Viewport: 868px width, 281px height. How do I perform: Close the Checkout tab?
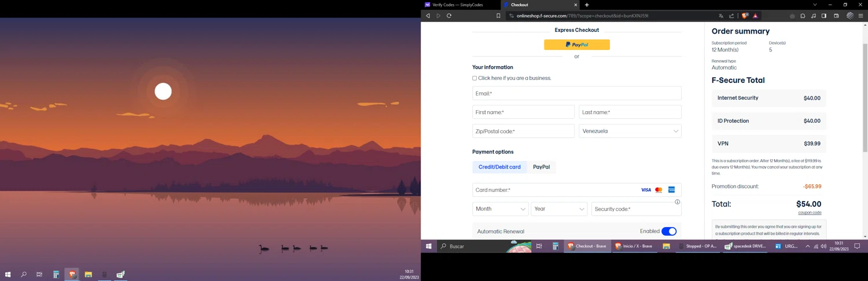(x=576, y=5)
